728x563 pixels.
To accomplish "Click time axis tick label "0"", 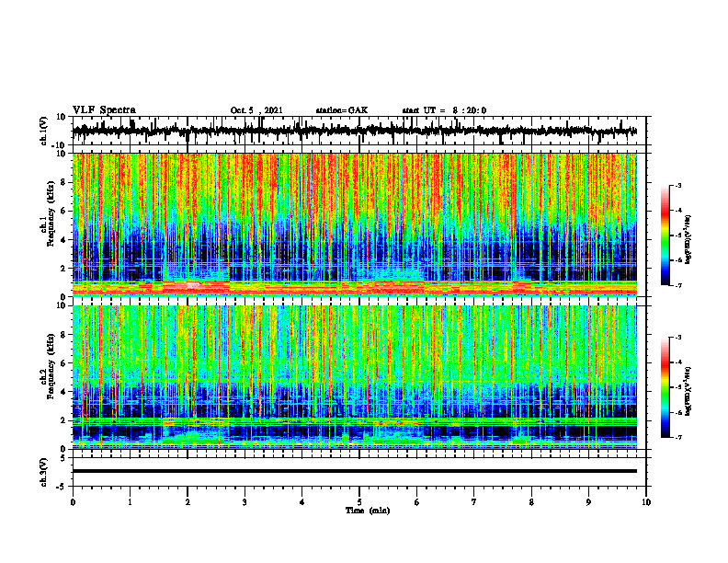I will (73, 502).
